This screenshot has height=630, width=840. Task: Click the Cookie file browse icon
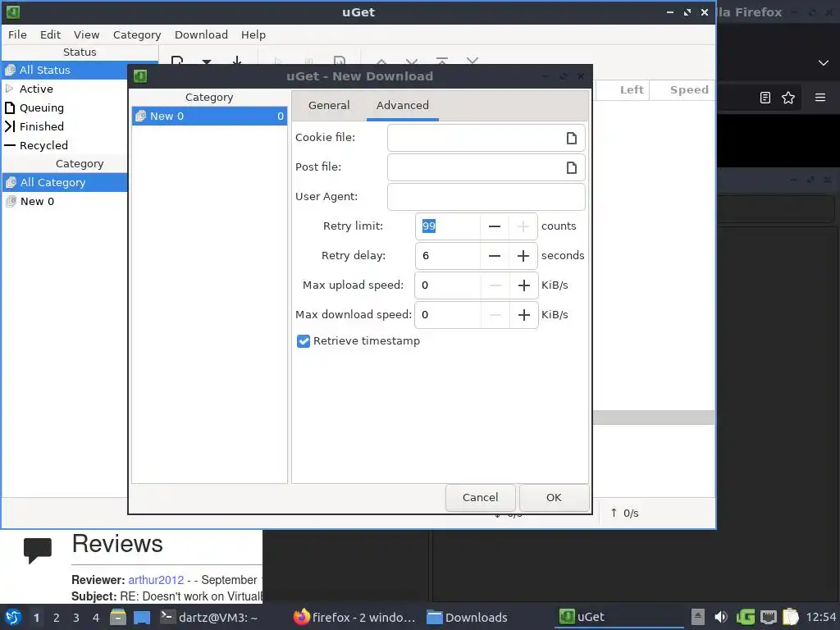pyautogui.click(x=571, y=138)
